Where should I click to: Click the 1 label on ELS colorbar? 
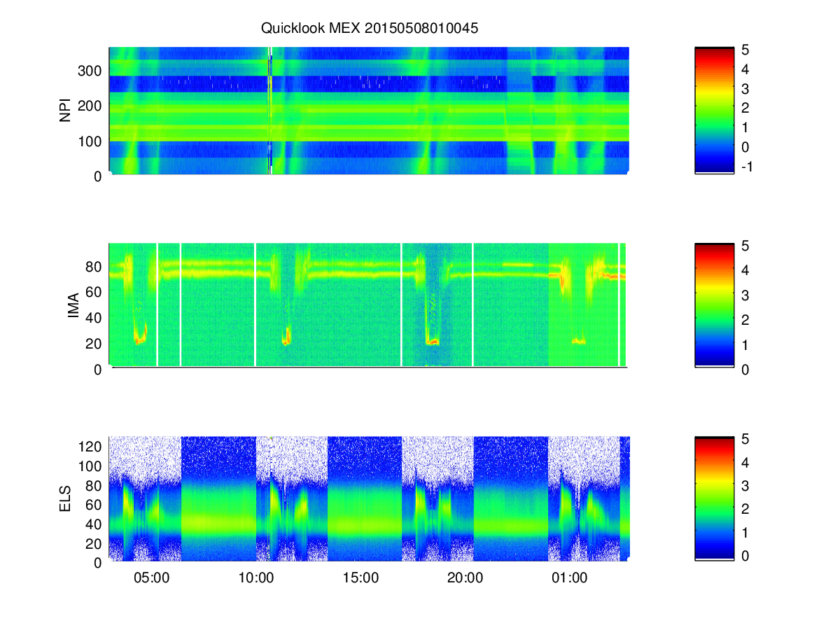(745, 533)
